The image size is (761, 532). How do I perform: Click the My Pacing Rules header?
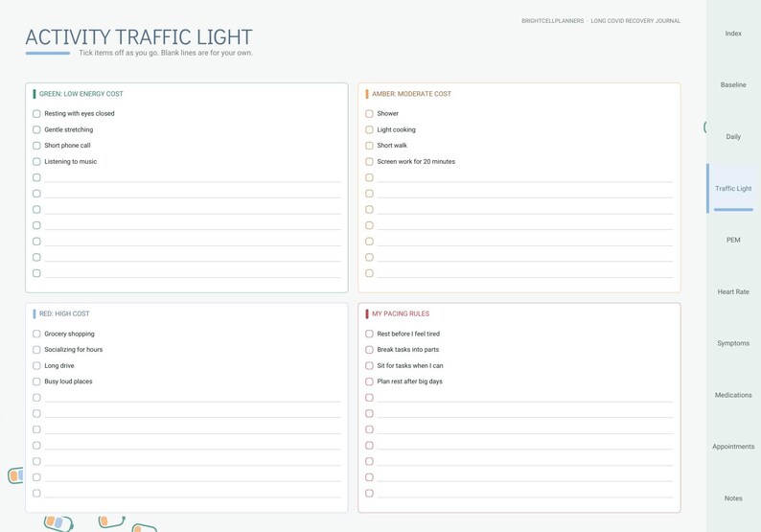(401, 313)
